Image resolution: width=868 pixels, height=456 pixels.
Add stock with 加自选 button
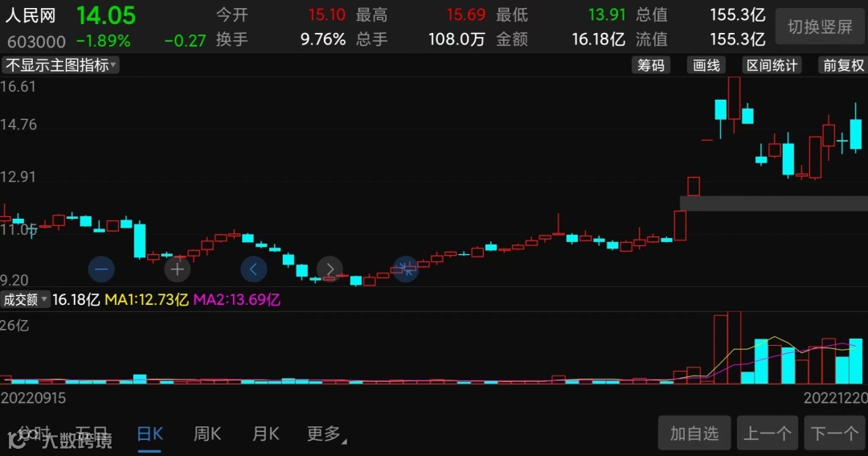[x=694, y=433]
